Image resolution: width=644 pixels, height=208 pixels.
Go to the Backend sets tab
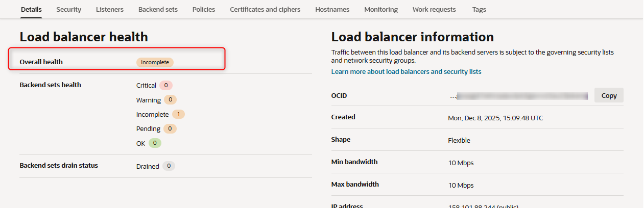pyautogui.click(x=158, y=9)
